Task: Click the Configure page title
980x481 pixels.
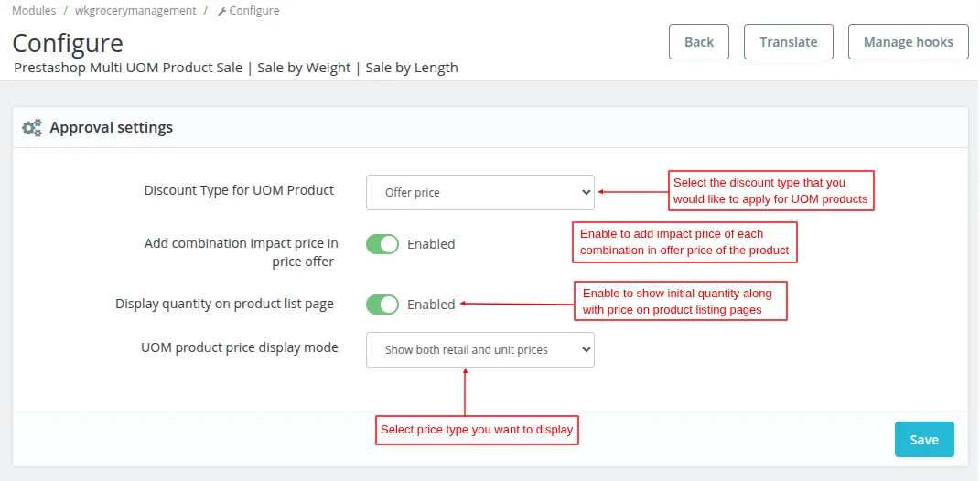Action: [x=68, y=43]
